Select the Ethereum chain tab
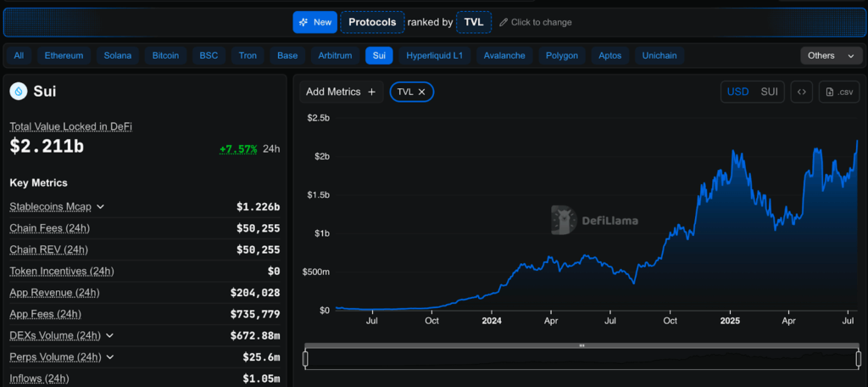 [64, 55]
